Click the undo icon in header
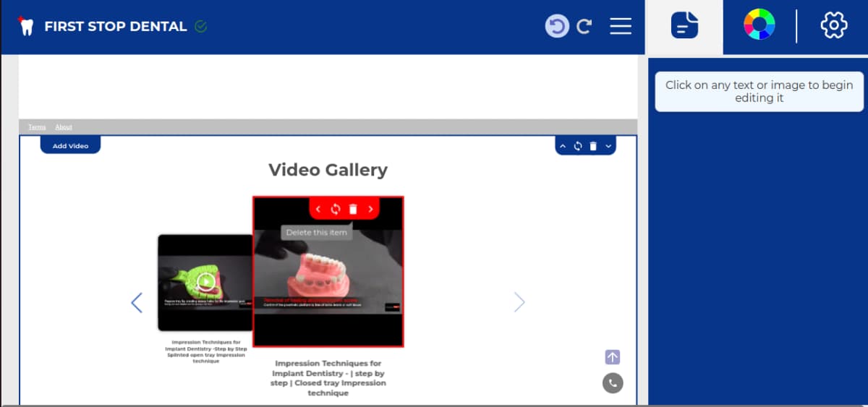 click(x=556, y=27)
